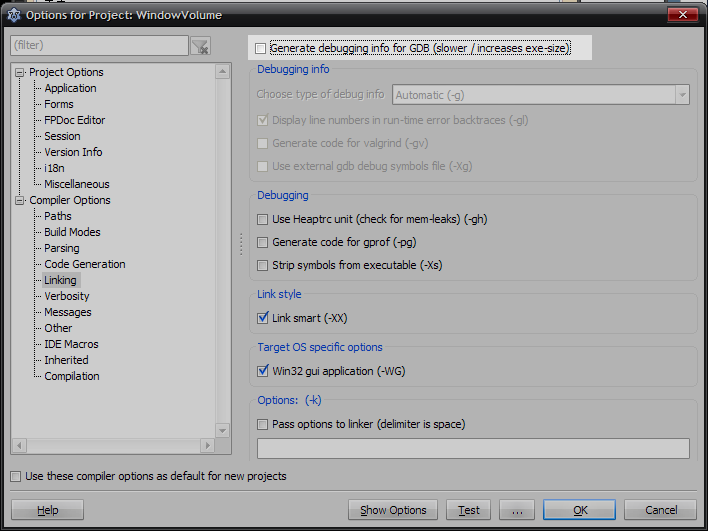The height and width of the screenshot is (531, 708).
Task: Uncheck Link smart (-XX)
Action: 262,318
